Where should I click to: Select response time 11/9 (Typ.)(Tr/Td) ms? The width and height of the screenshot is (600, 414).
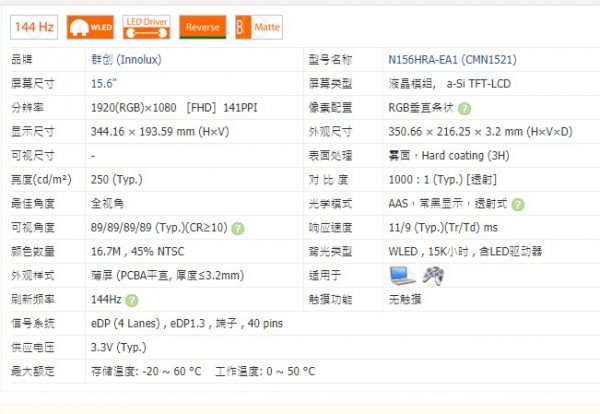[x=443, y=228]
